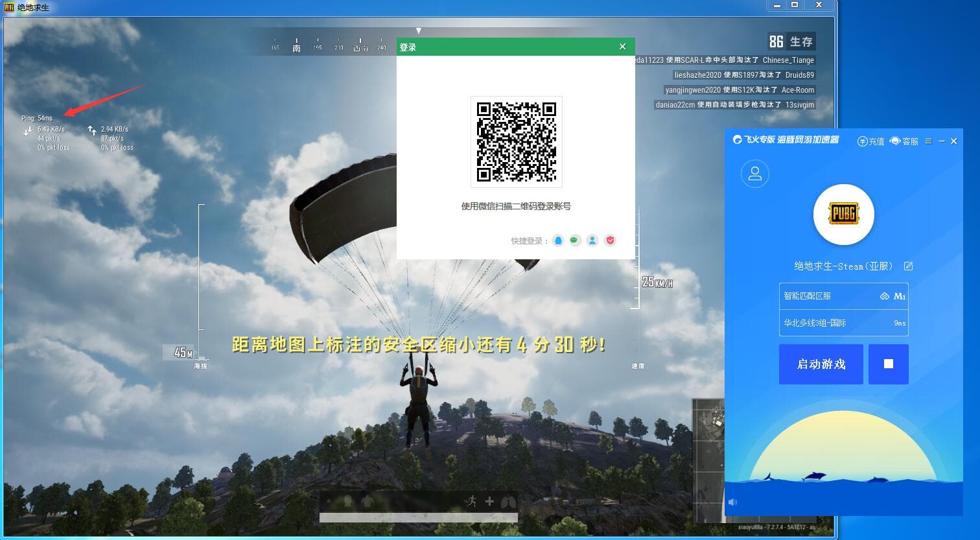The width and height of the screenshot is (980, 540).
Task: Minimize the 绝地求生 game window
Action: (778, 5)
